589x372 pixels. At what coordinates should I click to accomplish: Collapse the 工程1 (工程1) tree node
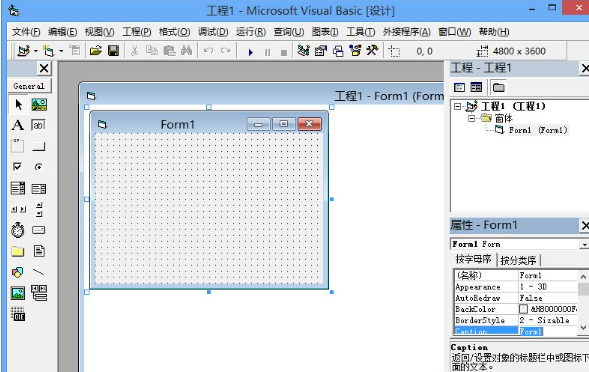pyautogui.click(x=457, y=106)
